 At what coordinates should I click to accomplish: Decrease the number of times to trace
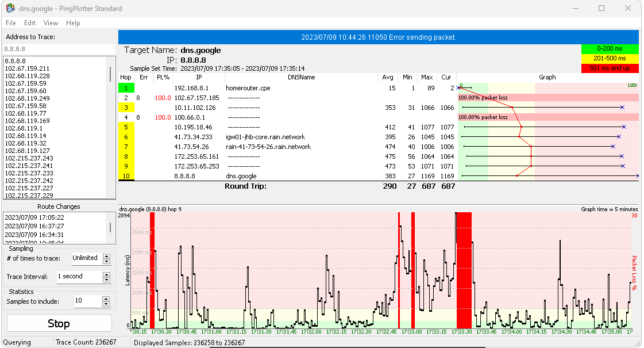[107, 261]
